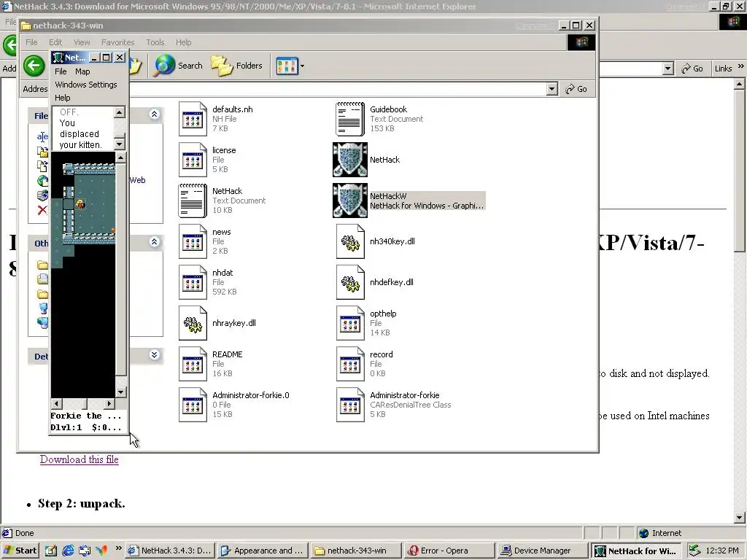Open the record file icon
The height and width of the screenshot is (560, 747).
tap(350, 365)
